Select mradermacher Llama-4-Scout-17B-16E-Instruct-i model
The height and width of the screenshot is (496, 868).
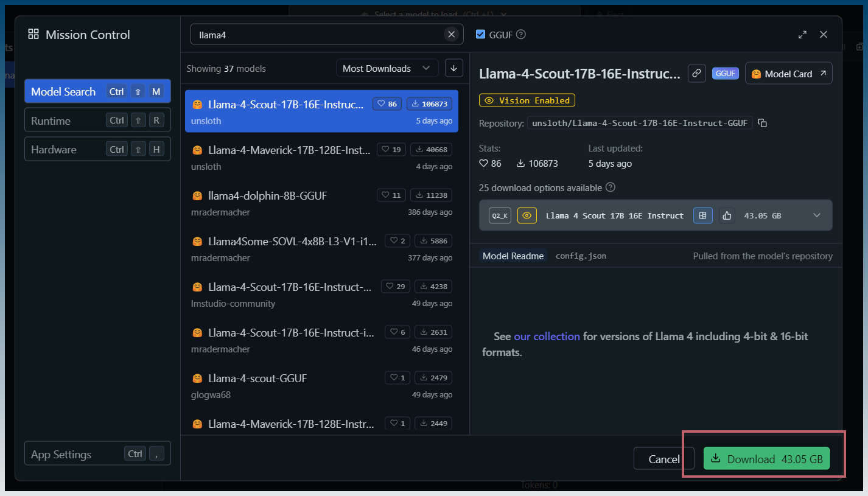[x=321, y=340]
